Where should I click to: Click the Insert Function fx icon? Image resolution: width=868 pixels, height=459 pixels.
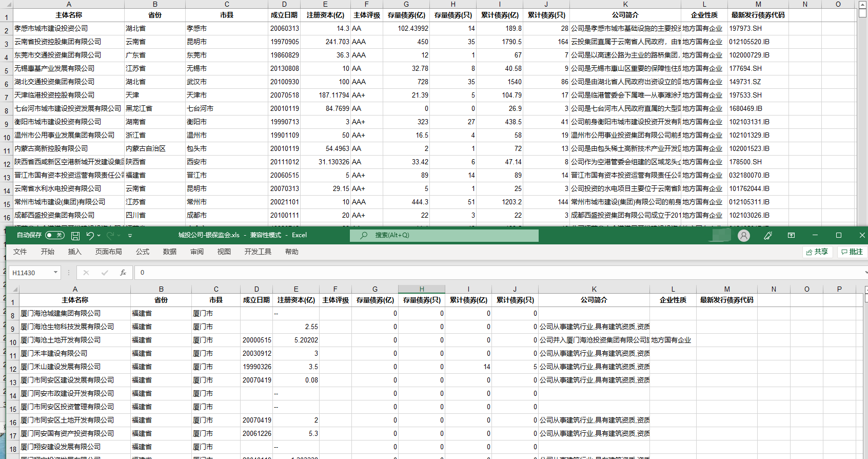click(x=123, y=273)
